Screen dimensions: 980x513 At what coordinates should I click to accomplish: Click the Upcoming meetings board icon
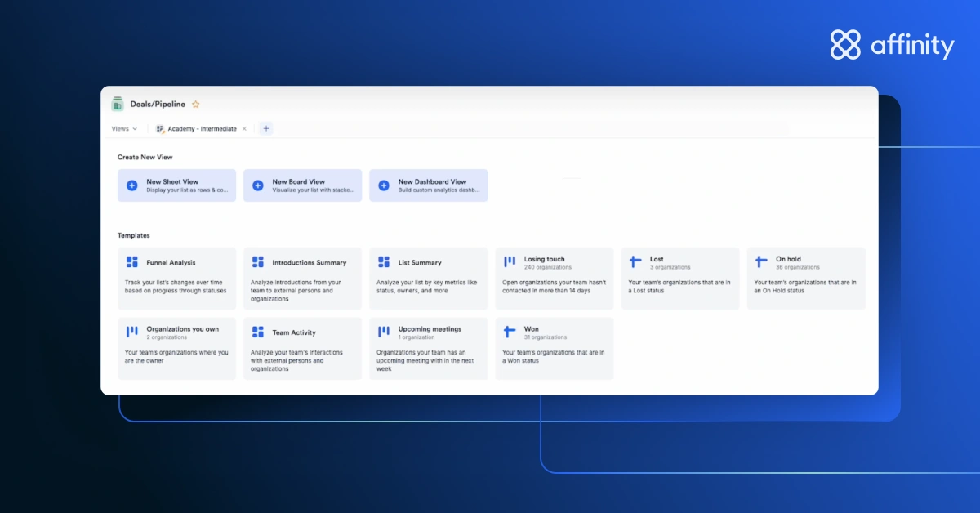(x=384, y=332)
